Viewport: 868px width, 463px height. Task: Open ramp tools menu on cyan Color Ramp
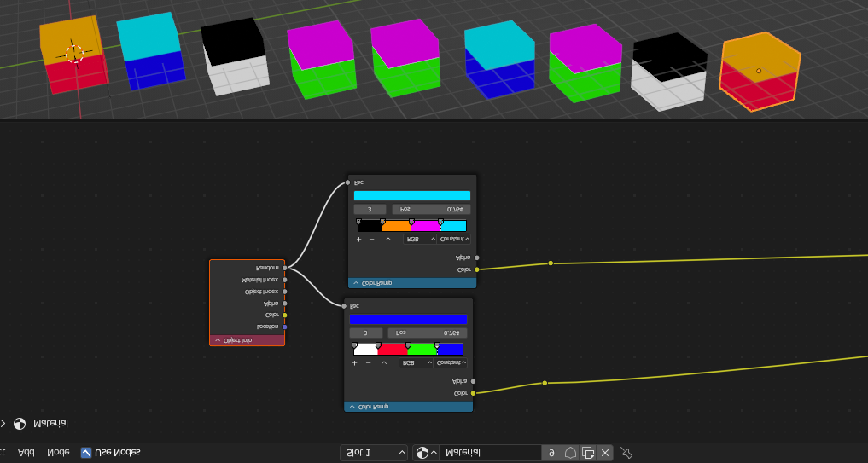click(x=388, y=240)
